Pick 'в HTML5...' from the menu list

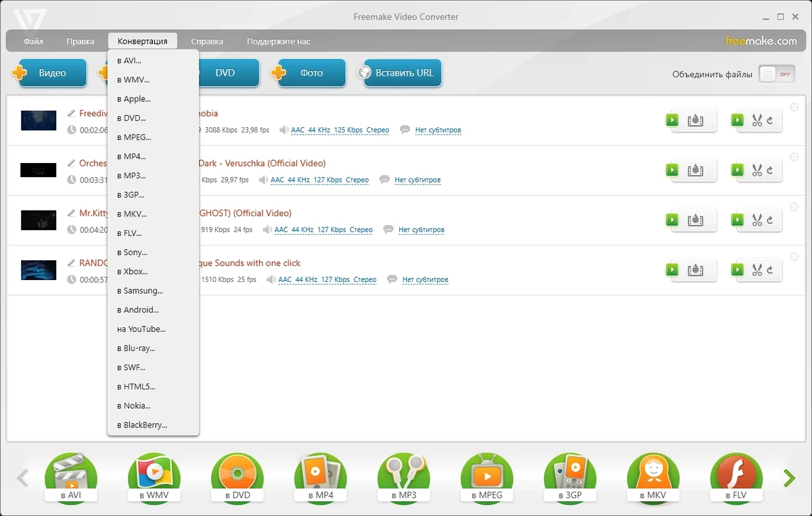point(153,387)
